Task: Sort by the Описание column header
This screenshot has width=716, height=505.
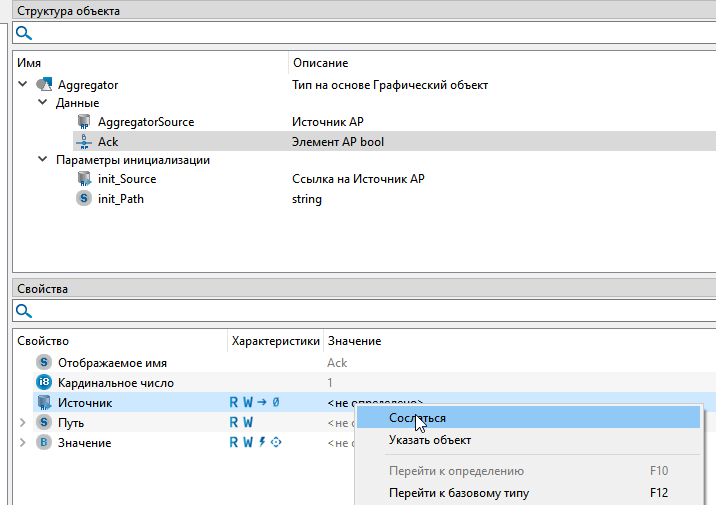Action: click(320, 63)
